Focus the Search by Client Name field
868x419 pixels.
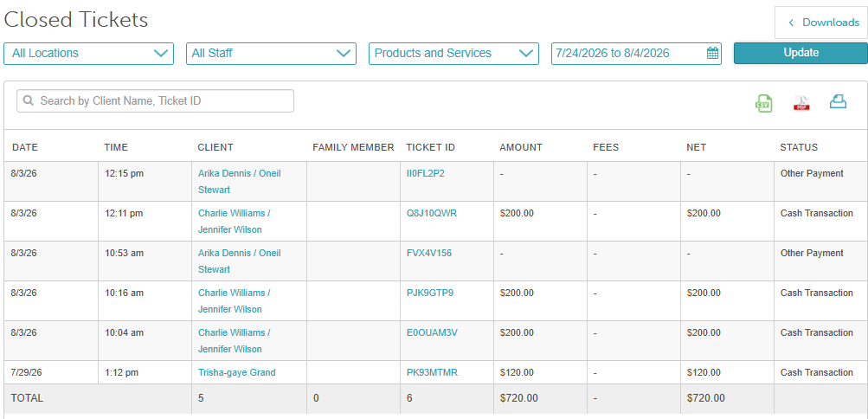click(155, 100)
